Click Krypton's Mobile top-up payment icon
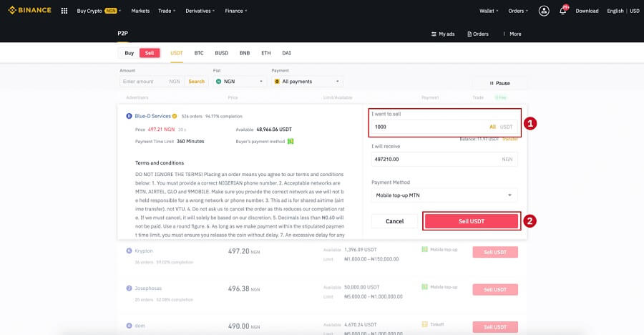The image size is (644, 335). coord(424,250)
